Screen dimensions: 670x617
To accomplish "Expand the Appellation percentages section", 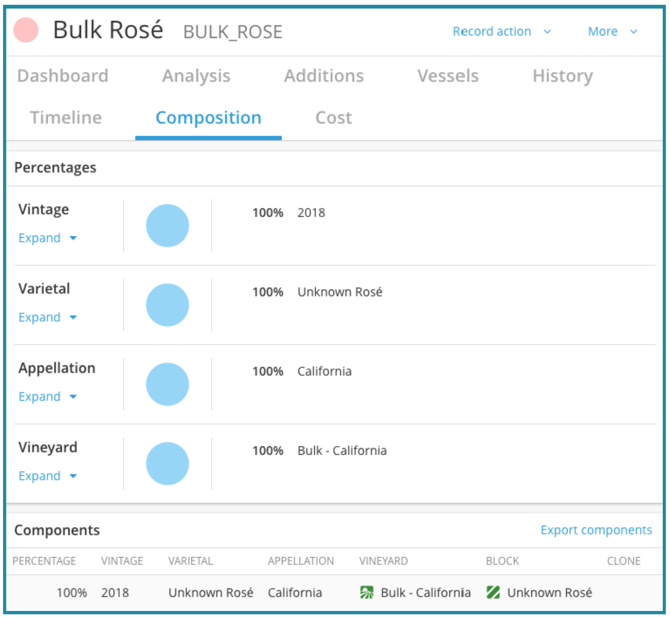I will 47,397.
